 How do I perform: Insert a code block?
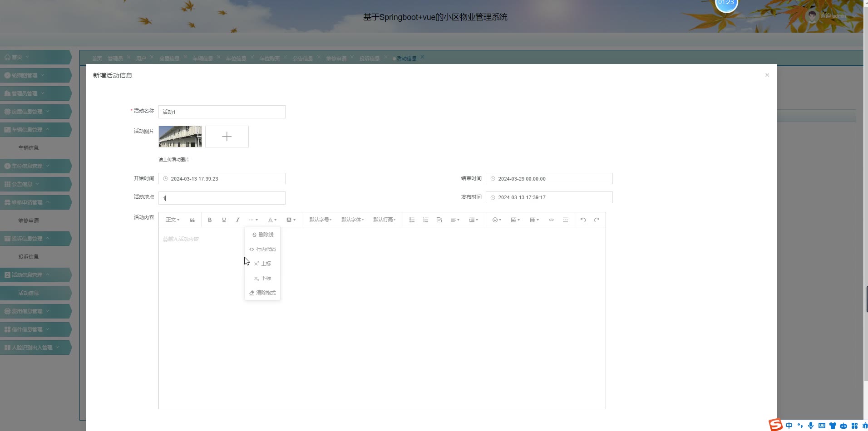551,220
